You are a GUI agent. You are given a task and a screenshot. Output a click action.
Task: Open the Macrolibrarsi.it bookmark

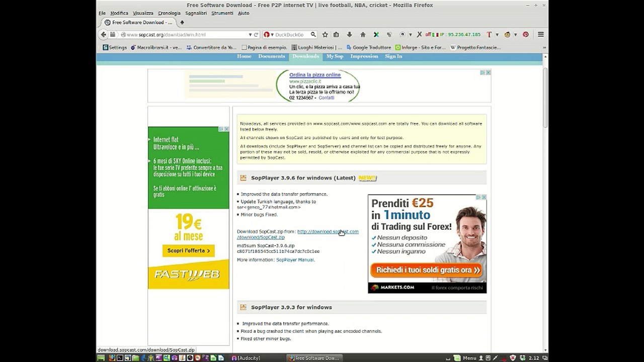(156, 48)
